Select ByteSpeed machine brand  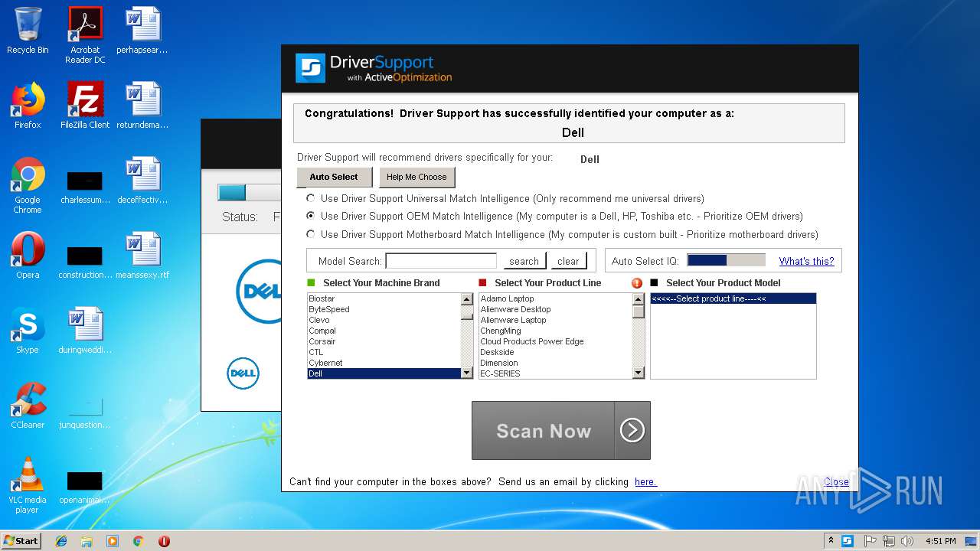(384, 309)
